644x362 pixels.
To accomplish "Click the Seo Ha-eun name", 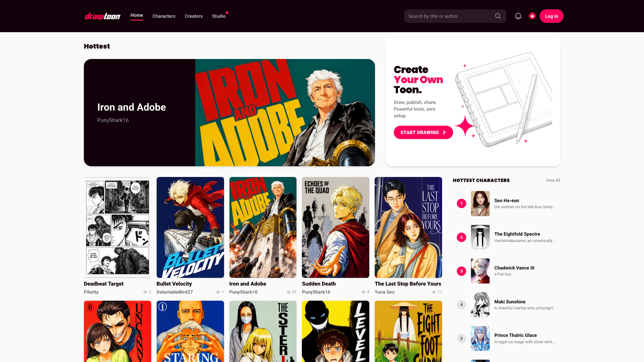I will tap(506, 201).
